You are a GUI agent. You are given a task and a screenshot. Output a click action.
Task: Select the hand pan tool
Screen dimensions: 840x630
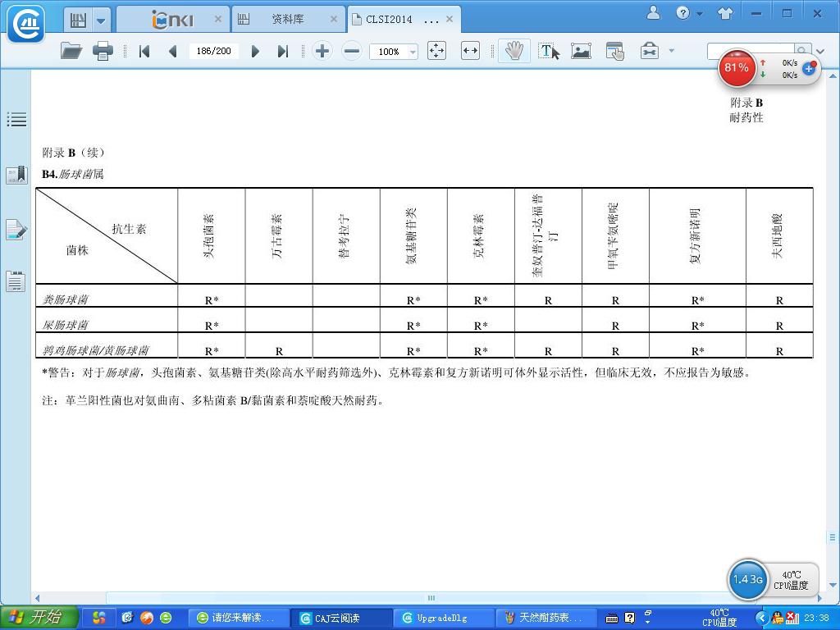click(x=514, y=51)
